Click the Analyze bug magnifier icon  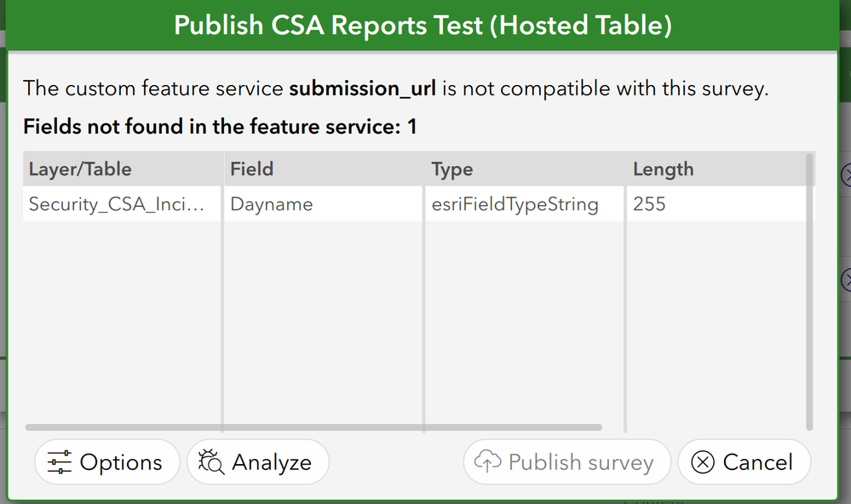tap(211, 462)
